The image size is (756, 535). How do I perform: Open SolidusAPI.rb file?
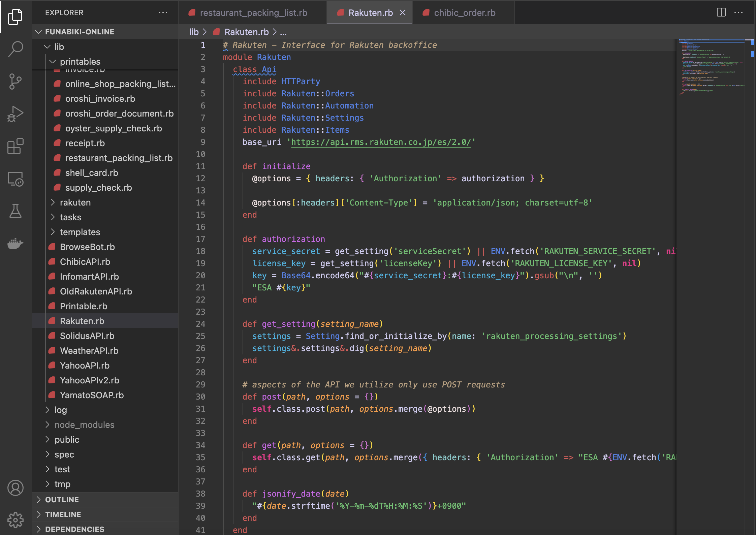tap(105, 336)
